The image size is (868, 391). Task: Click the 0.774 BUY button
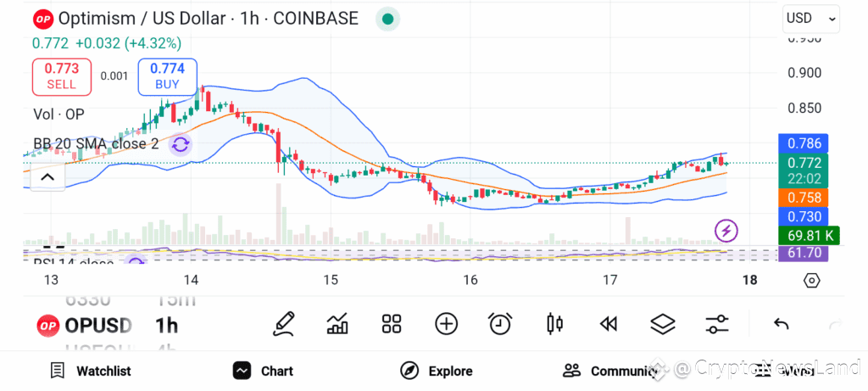167,76
